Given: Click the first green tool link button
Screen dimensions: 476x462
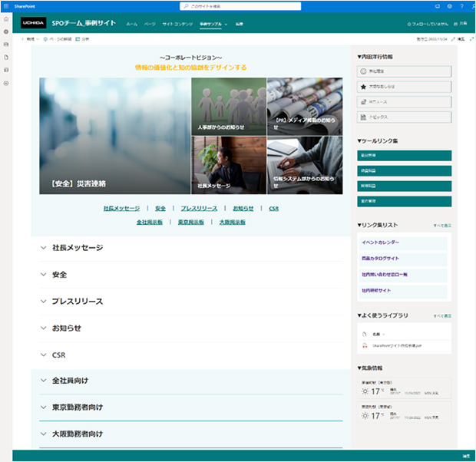Looking at the screenshot, I should [x=404, y=156].
